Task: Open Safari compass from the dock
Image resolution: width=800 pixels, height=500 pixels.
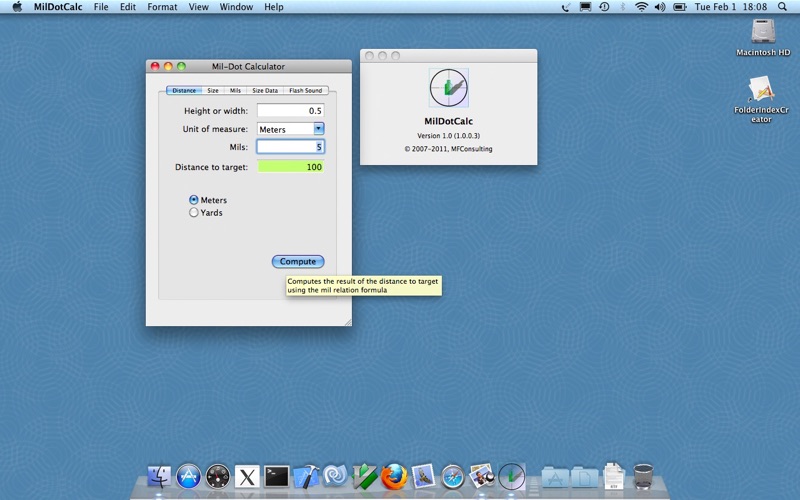Action: 453,477
